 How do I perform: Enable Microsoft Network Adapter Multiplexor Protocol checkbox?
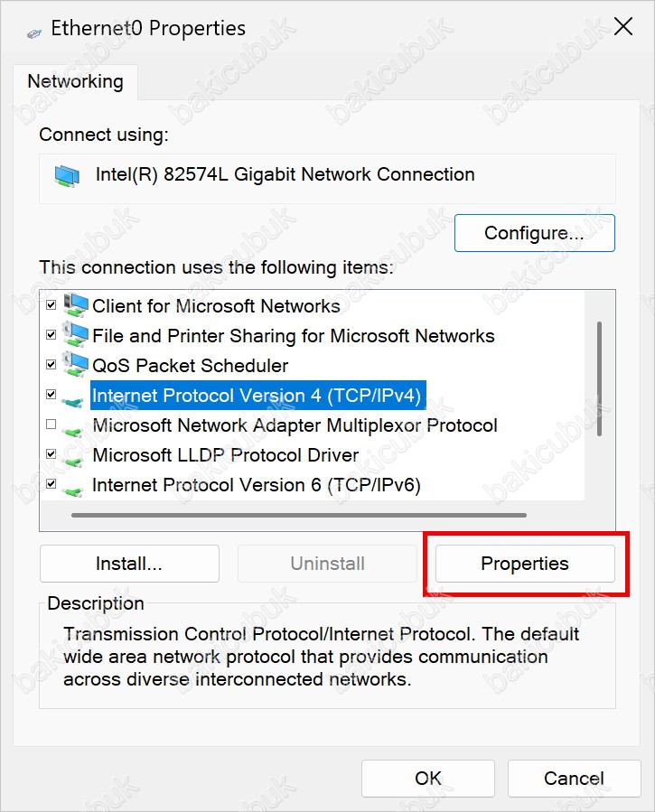coord(51,425)
